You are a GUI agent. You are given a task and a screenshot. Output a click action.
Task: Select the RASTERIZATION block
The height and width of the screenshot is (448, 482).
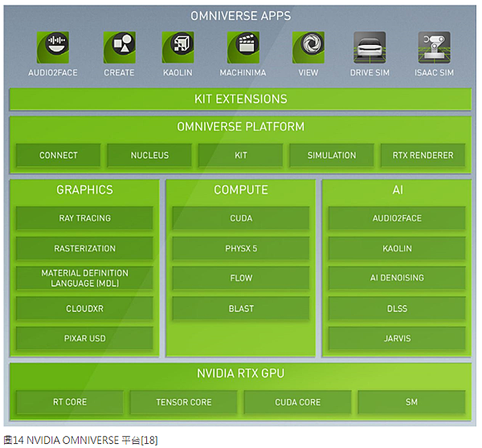tap(84, 248)
